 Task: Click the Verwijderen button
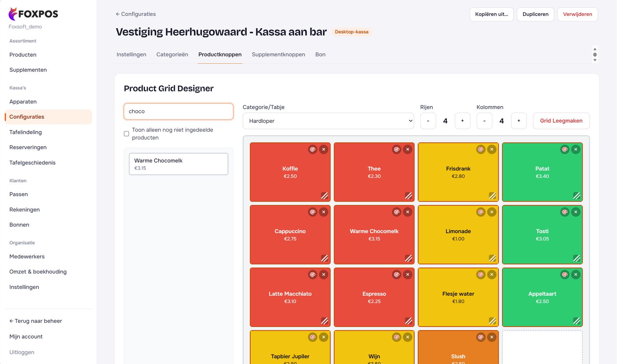point(577,14)
